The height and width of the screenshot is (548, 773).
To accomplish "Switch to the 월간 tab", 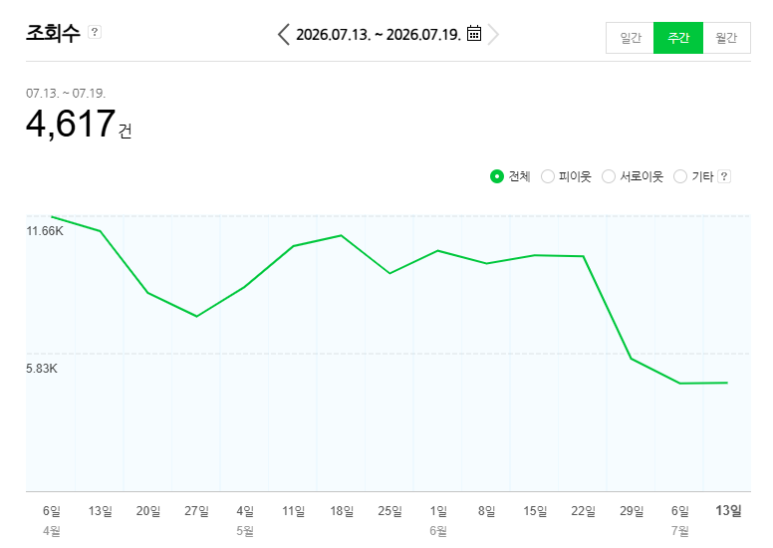I will coord(726,38).
